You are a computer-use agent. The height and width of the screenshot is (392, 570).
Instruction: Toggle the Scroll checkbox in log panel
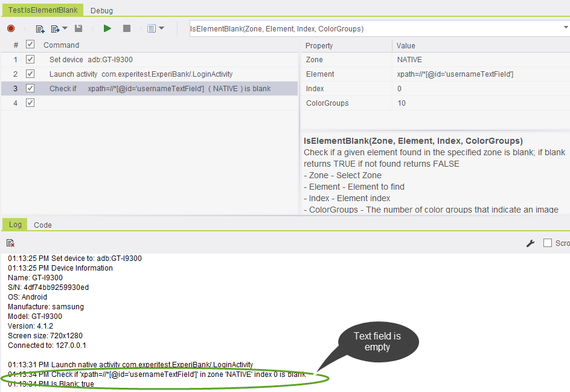548,243
